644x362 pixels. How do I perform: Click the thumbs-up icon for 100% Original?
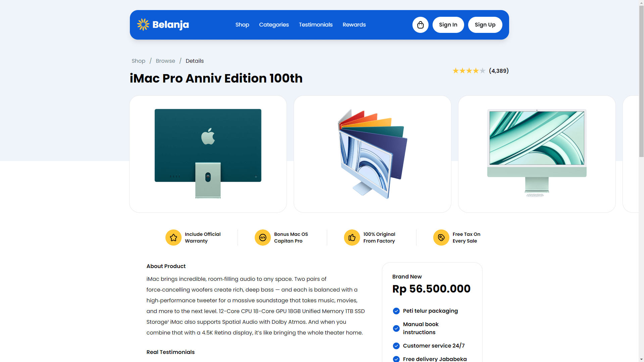point(352,238)
